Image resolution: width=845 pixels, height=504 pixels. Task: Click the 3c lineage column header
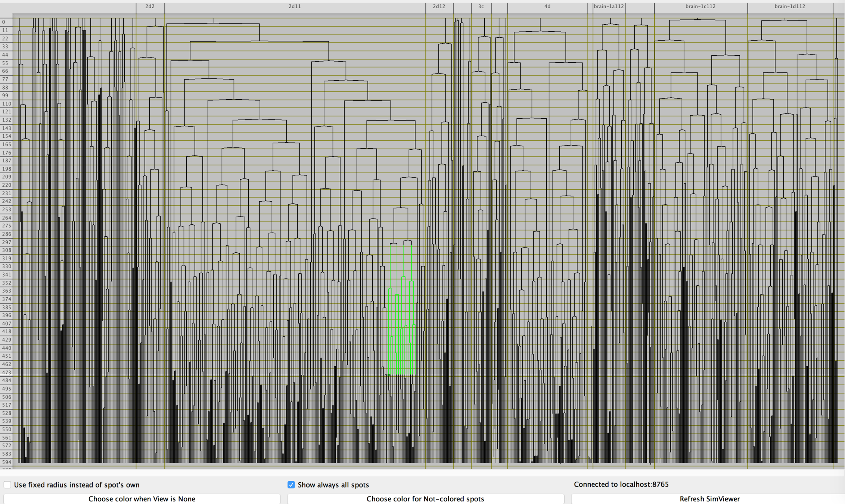(481, 6)
